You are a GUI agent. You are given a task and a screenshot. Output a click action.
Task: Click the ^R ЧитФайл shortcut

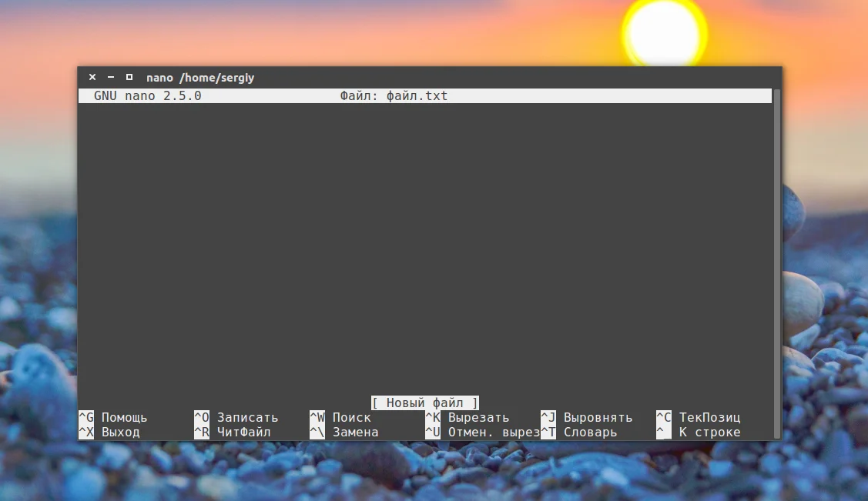(x=232, y=432)
